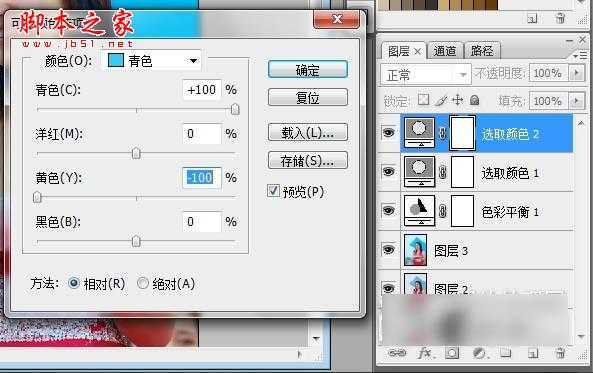Switch to the 通道 channels tab
Image resolution: width=593 pixels, height=373 pixels.
point(445,51)
